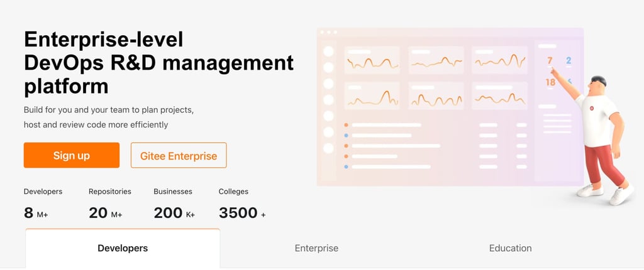Image resolution: width=644 pixels, height=270 pixels.
Task: Select the Enterprise tab
Action: coord(316,248)
